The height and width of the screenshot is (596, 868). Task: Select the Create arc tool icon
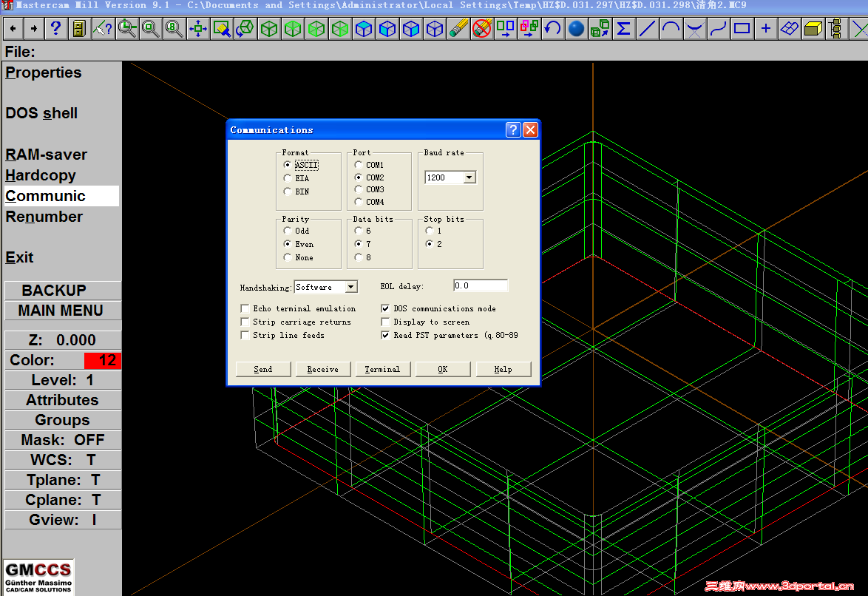click(671, 28)
